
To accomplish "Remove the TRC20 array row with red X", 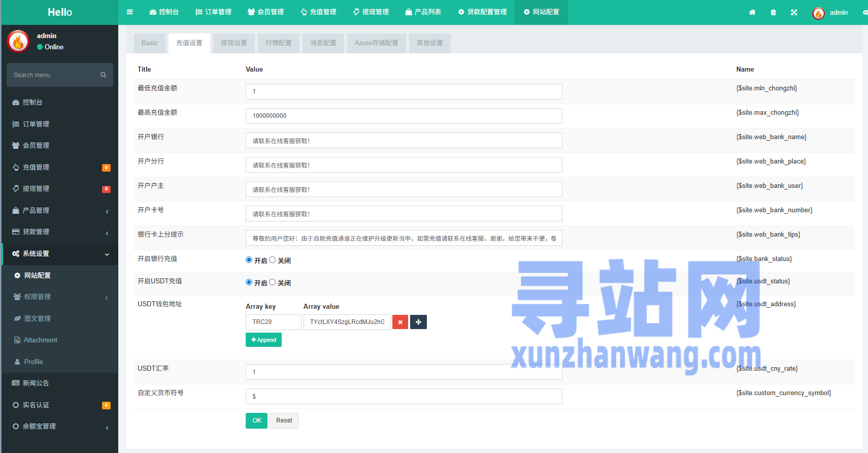I will point(400,322).
